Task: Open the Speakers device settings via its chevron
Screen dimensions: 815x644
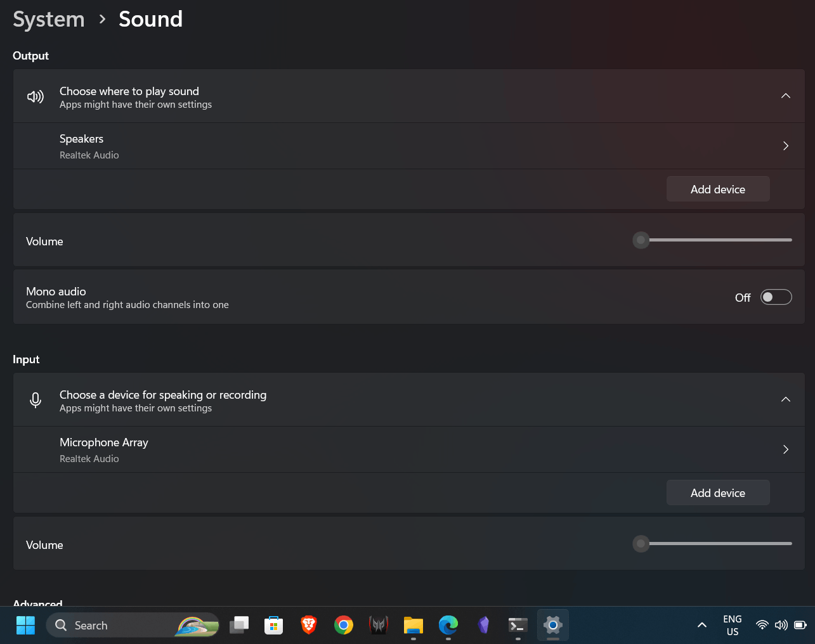Action: [x=785, y=146]
